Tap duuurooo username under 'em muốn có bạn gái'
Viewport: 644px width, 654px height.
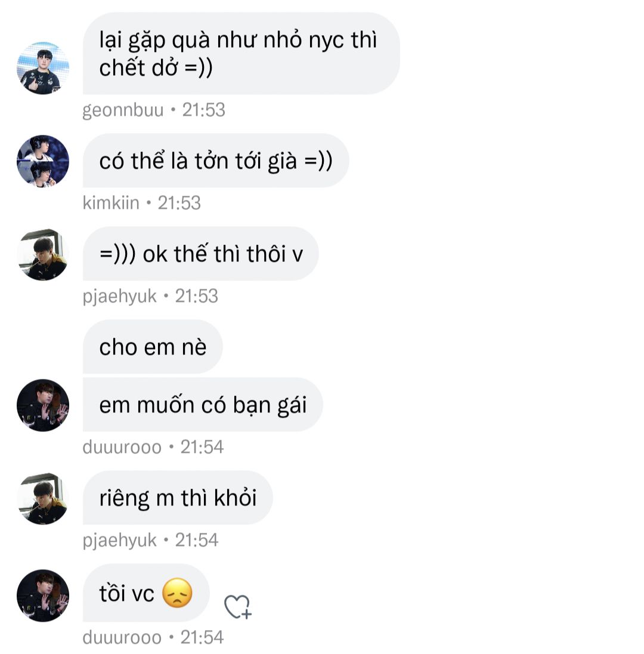(x=122, y=447)
